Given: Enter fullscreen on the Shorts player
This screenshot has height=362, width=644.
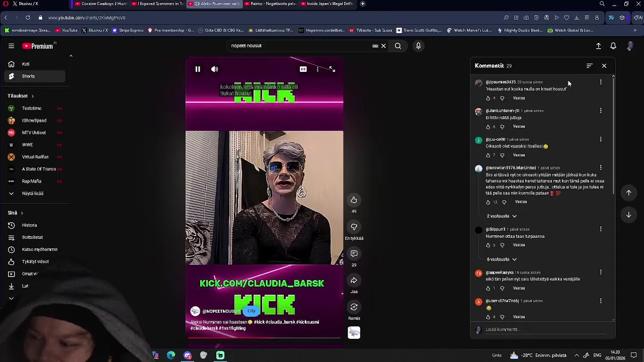Looking at the screenshot, I should pos(332,69).
